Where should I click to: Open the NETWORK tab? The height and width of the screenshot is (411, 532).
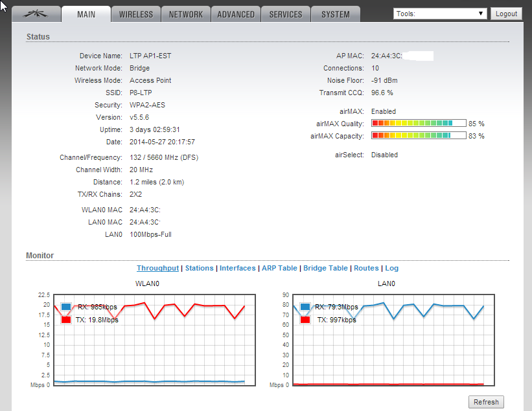pyautogui.click(x=185, y=14)
